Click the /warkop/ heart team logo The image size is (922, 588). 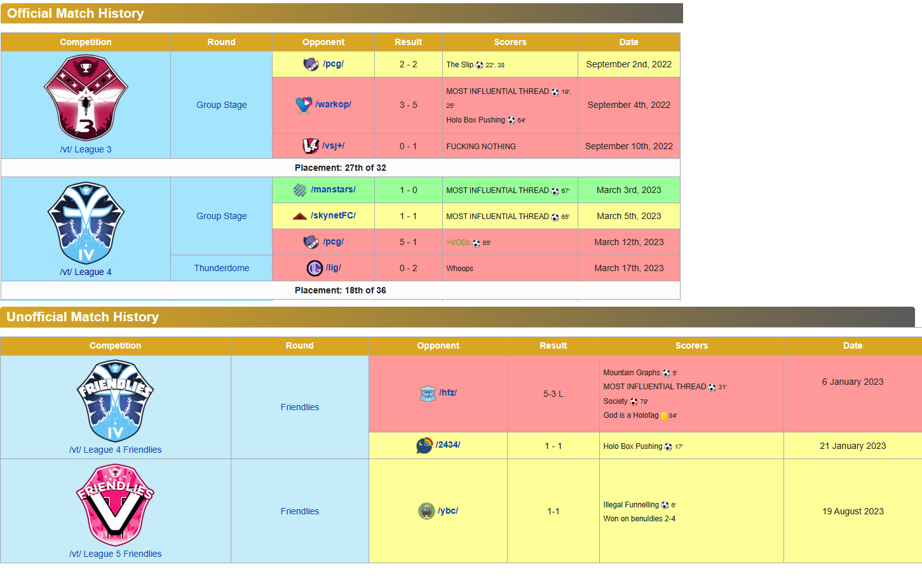[304, 104]
